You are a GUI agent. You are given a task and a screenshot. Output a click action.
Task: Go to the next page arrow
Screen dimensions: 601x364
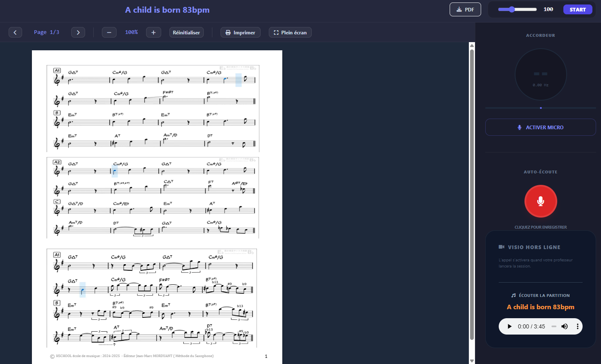pyautogui.click(x=78, y=32)
